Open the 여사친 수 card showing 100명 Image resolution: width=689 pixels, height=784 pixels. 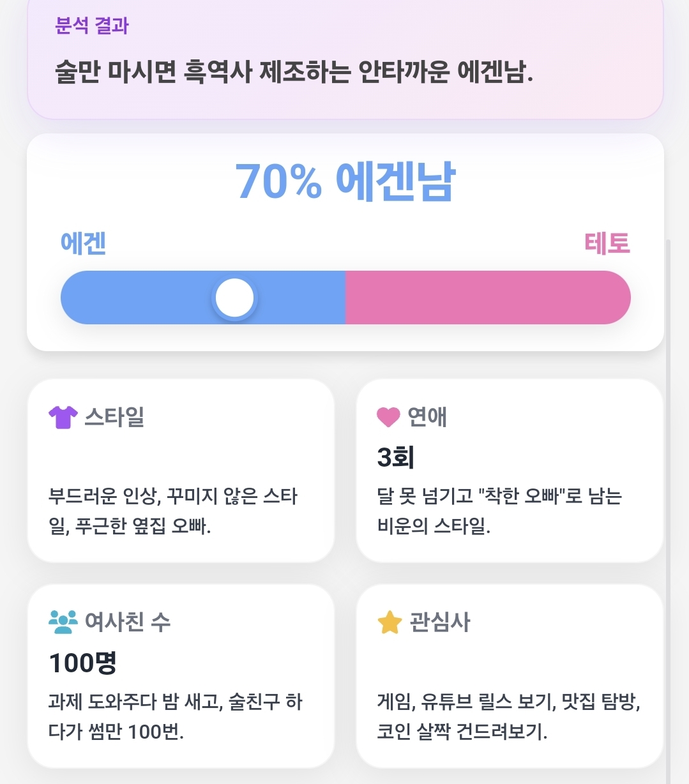point(181,676)
